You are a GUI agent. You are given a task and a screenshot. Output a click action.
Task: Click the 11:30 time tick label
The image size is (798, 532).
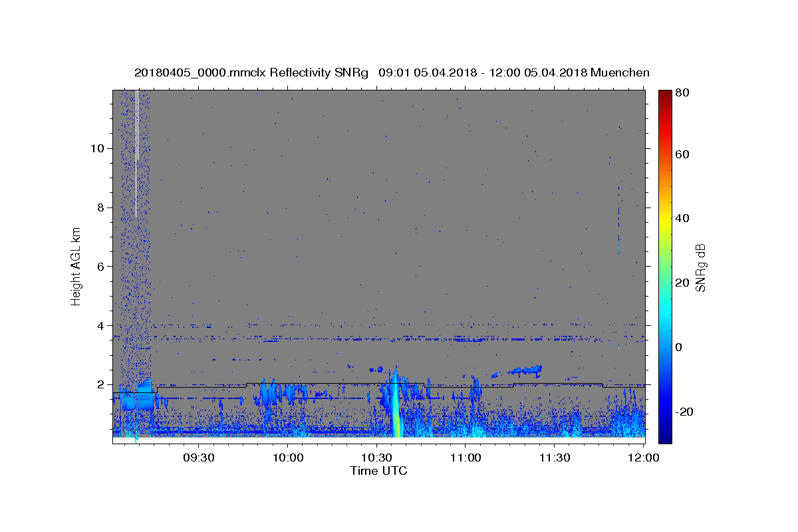tap(554, 458)
